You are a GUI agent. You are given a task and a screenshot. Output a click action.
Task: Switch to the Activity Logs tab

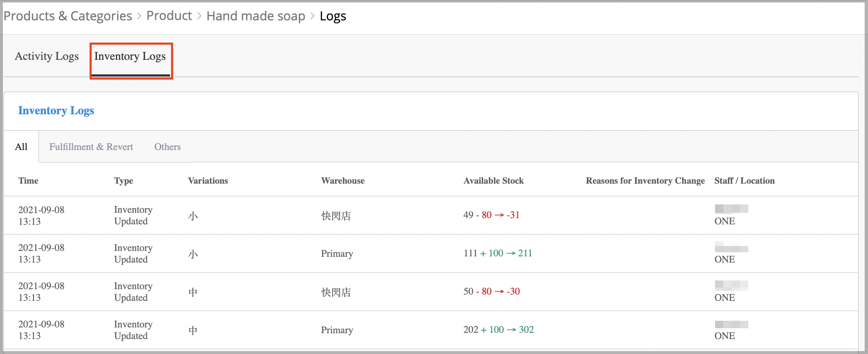[x=47, y=57]
